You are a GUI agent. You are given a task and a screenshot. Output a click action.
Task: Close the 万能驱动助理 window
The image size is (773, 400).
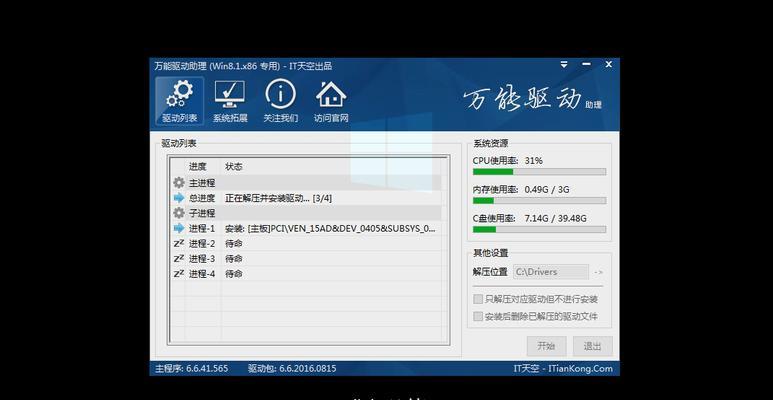click(609, 65)
